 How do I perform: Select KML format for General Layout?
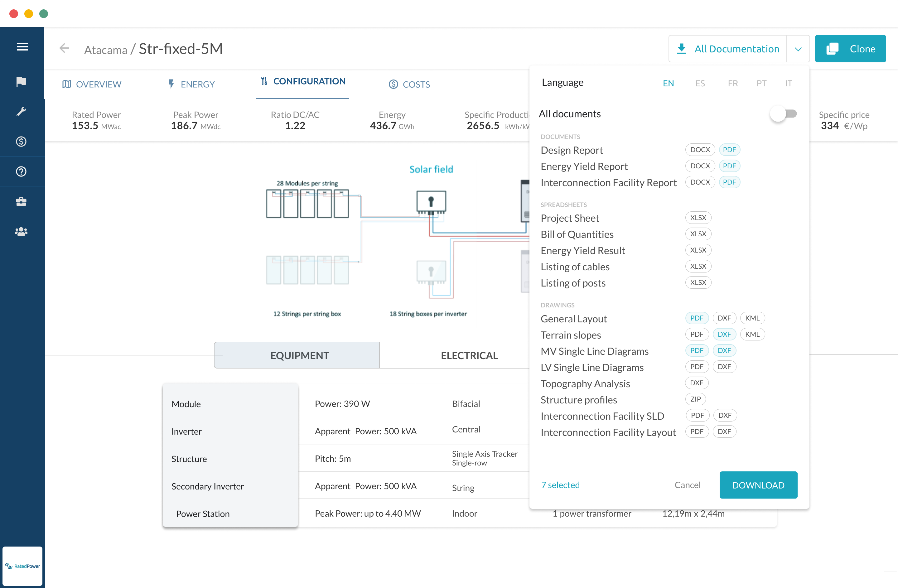coord(752,318)
